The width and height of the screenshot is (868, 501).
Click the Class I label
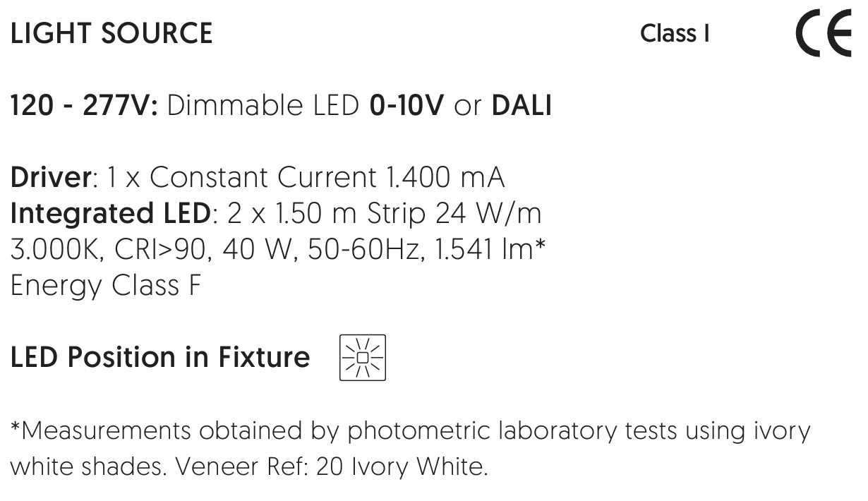[x=675, y=33]
